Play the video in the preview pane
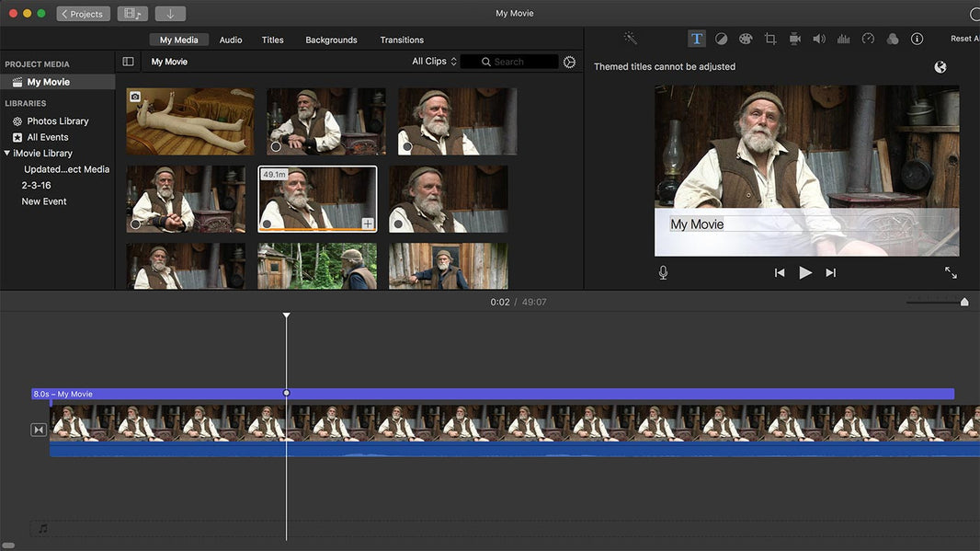Image resolution: width=980 pixels, height=551 pixels. (805, 271)
